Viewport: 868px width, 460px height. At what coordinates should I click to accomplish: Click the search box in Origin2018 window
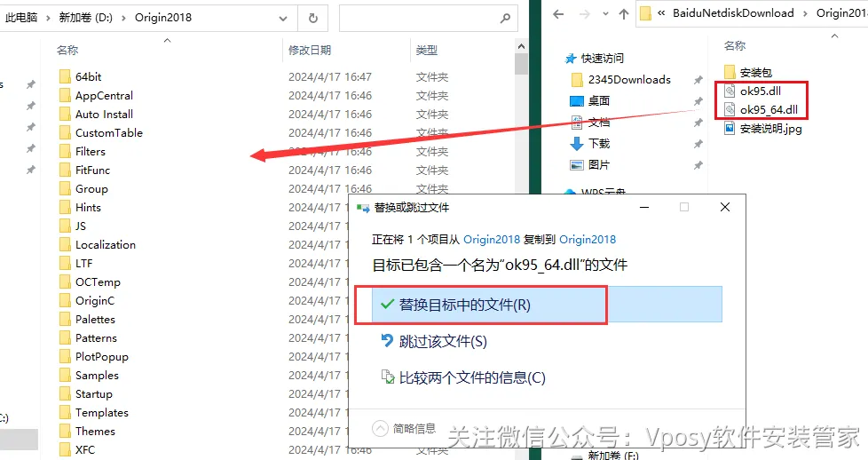click(x=429, y=19)
